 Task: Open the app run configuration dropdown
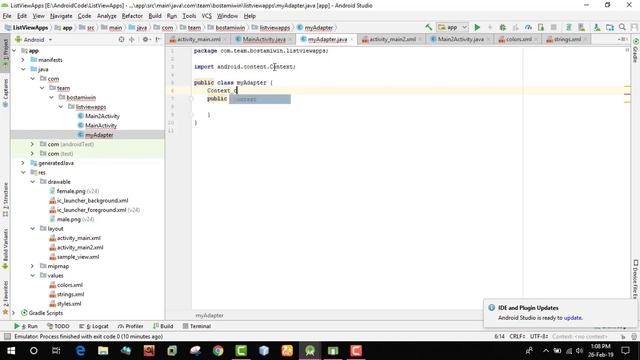(x=453, y=27)
